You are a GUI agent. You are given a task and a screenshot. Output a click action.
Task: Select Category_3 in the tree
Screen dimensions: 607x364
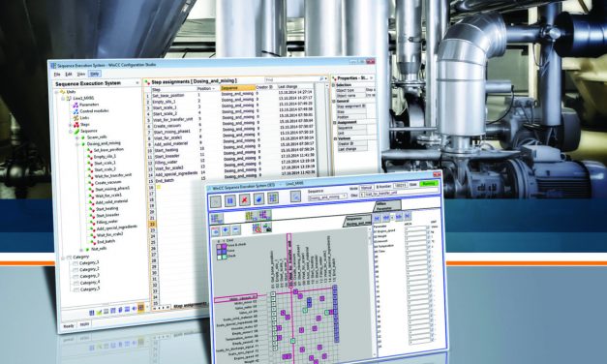point(89,276)
